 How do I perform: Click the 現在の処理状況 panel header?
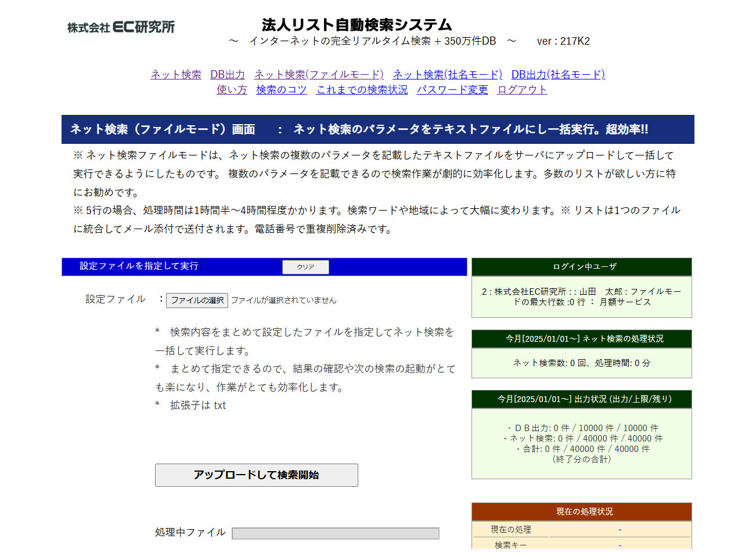click(x=582, y=512)
